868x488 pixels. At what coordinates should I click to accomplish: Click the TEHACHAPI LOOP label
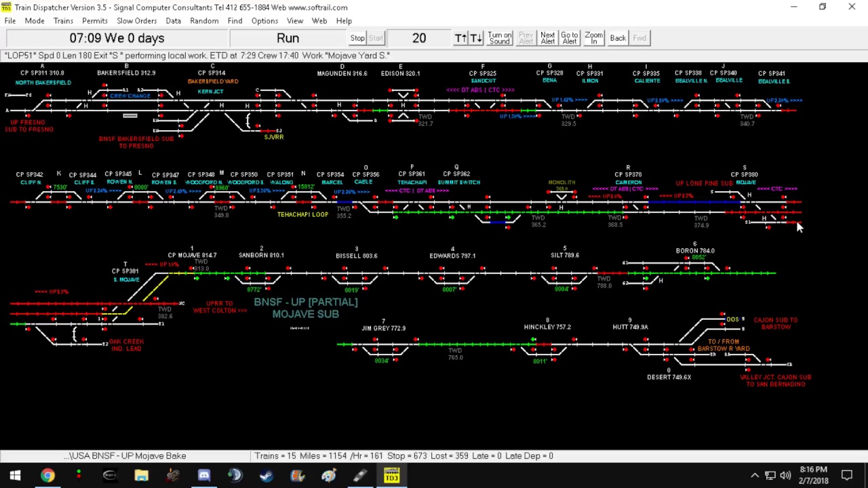302,214
